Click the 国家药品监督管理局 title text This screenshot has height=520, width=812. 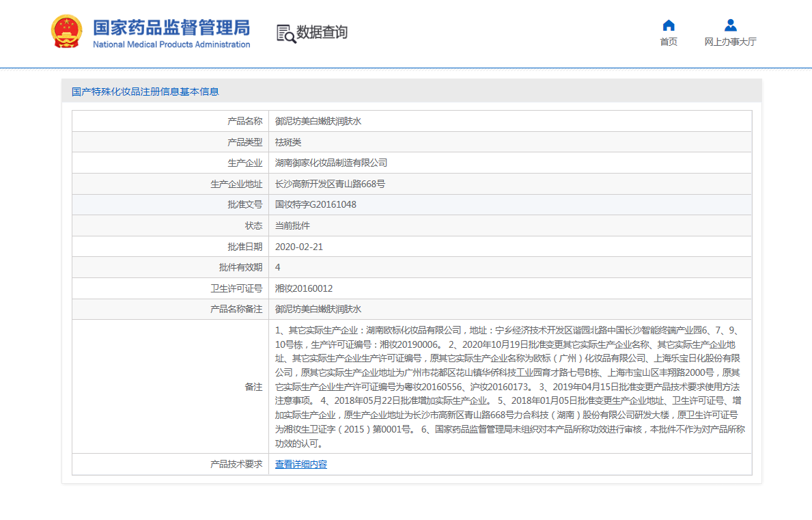click(x=171, y=27)
